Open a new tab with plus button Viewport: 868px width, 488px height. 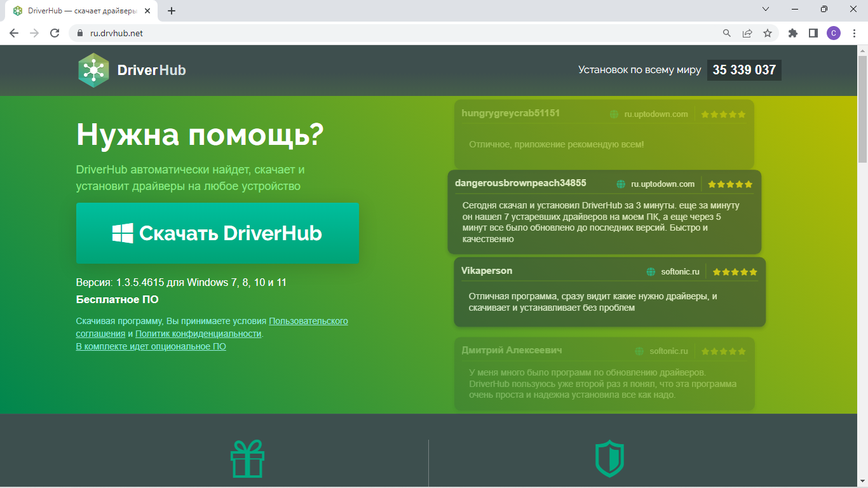pyautogui.click(x=172, y=11)
